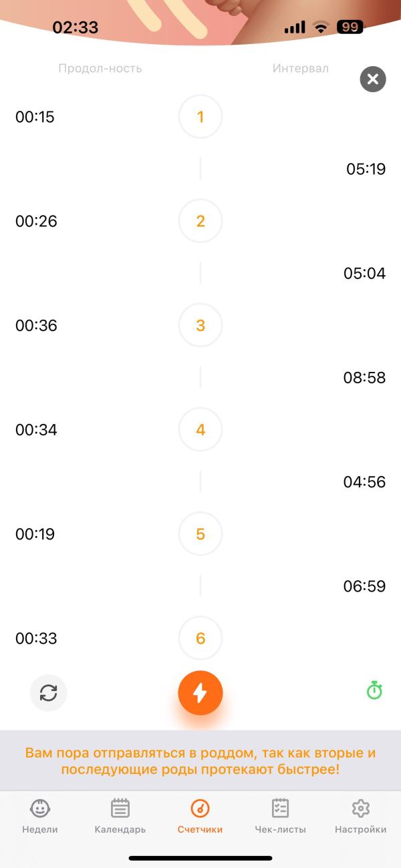Select contraction number 3 circle
Image resolution: width=401 pixels, height=868 pixels.
200,326
